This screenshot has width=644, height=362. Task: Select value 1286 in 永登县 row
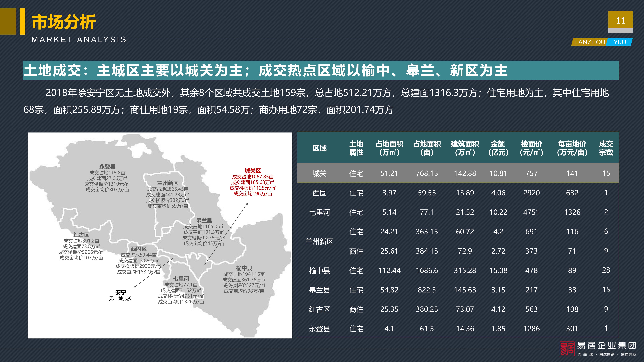(532, 329)
